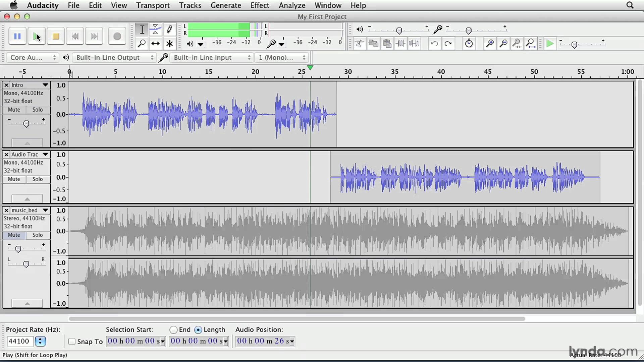Click the Record button
The height and width of the screenshot is (362, 644).
[x=117, y=36]
